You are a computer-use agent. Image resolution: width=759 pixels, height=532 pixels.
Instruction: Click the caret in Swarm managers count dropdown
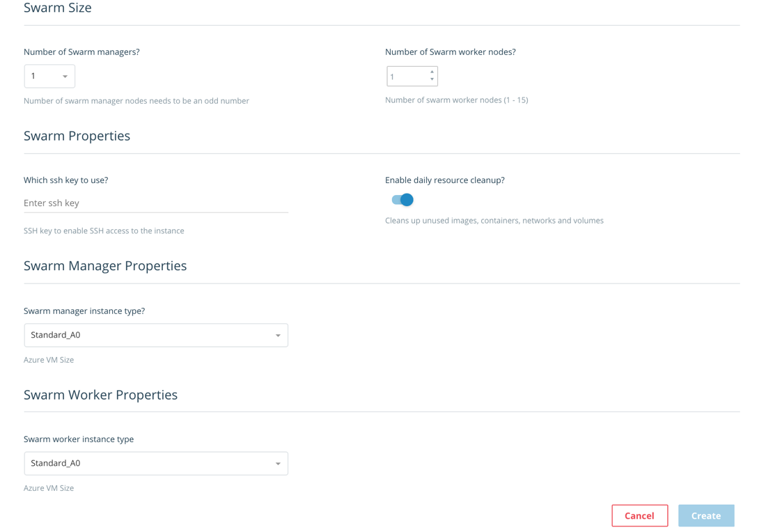point(65,77)
